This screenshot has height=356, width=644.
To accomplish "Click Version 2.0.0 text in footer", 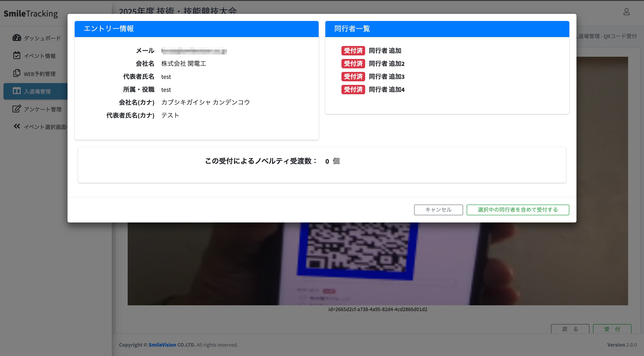I will pos(622,345).
